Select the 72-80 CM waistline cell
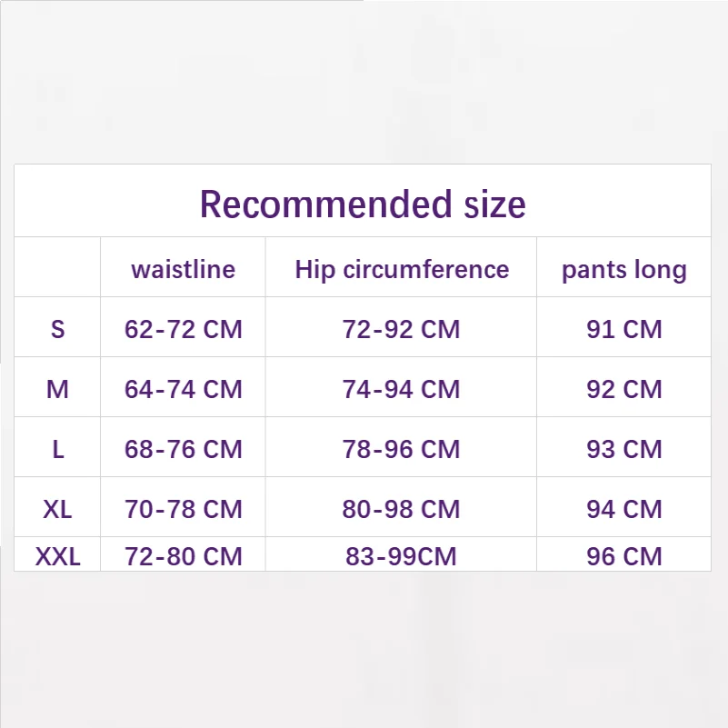Viewport: 728px width, 728px height. click(184, 556)
